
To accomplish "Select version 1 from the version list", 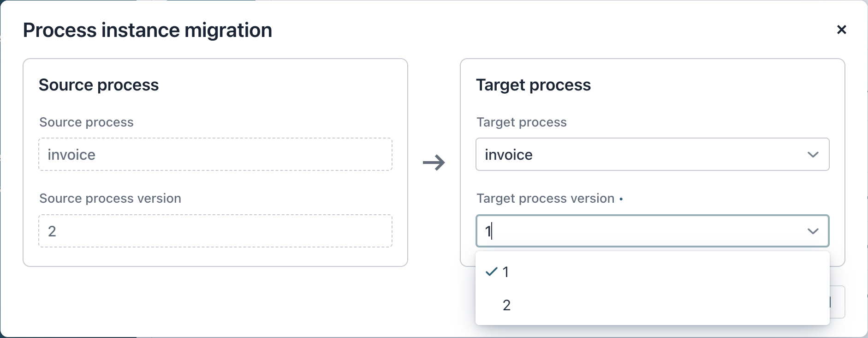I will pos(506,272).
